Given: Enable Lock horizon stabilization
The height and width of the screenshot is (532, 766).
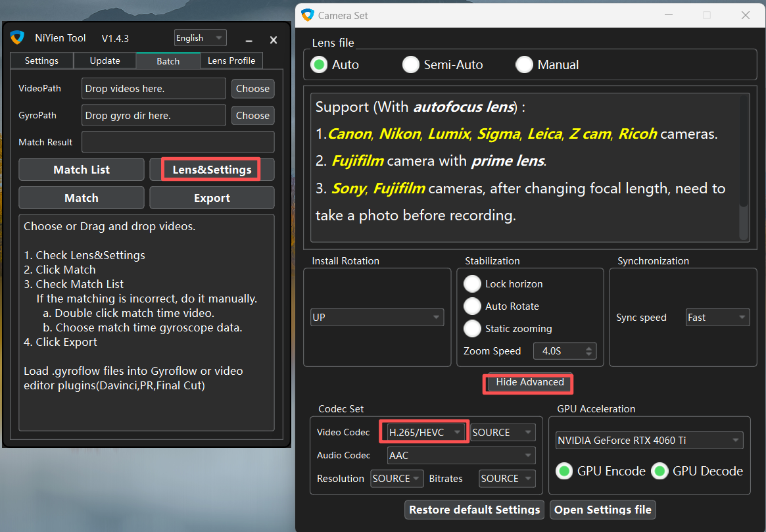Looking at the screenshot, I should pos(472,284).
